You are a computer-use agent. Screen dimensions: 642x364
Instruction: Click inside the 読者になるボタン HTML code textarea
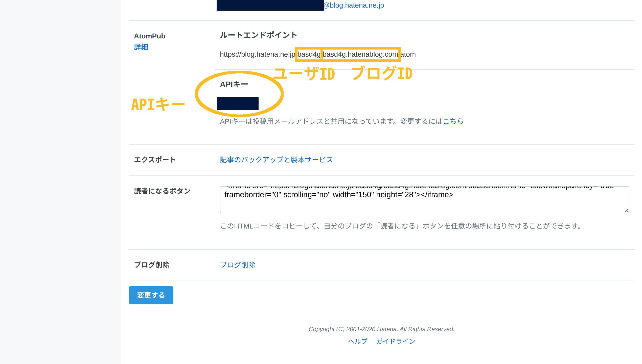[x=424, y=200]
